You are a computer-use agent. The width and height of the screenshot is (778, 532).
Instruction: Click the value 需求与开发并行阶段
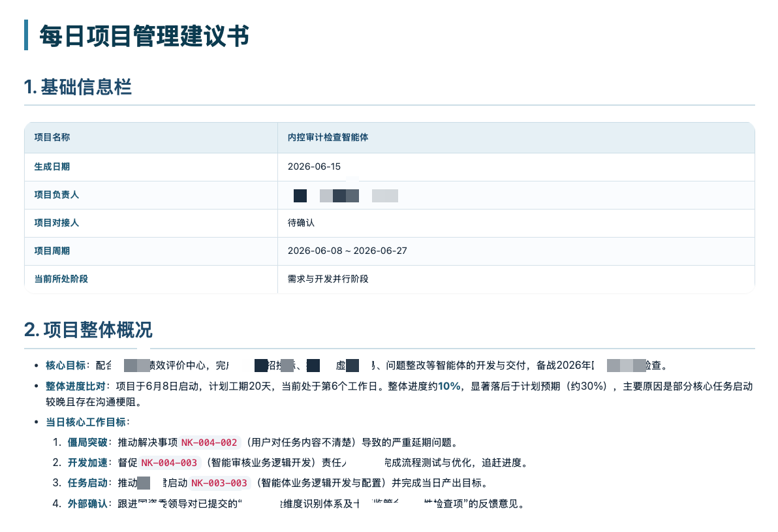click(328, 279)
